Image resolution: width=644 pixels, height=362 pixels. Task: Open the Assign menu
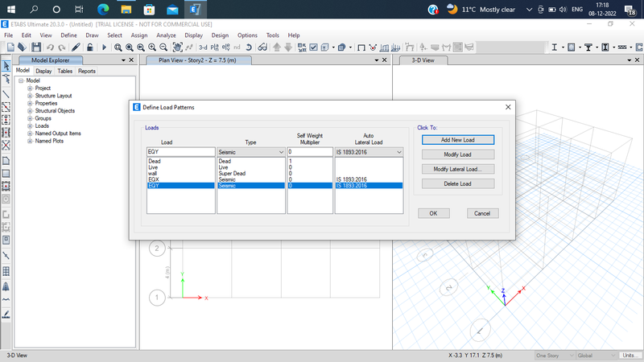pos(139,35)
